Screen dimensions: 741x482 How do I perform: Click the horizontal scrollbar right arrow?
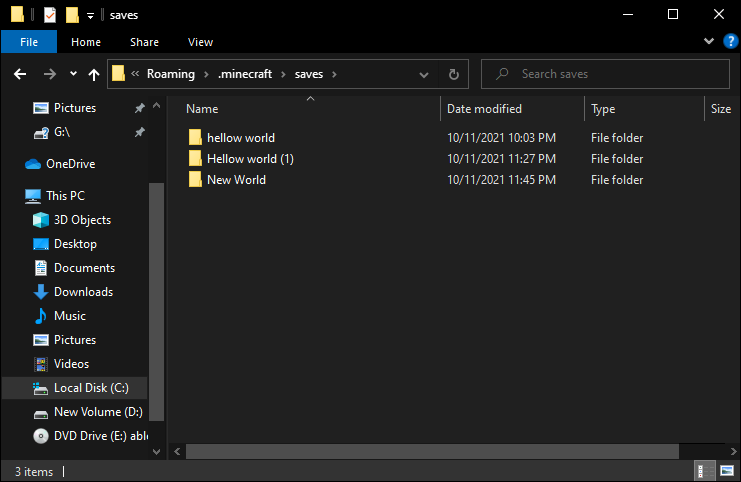(732, 452)
